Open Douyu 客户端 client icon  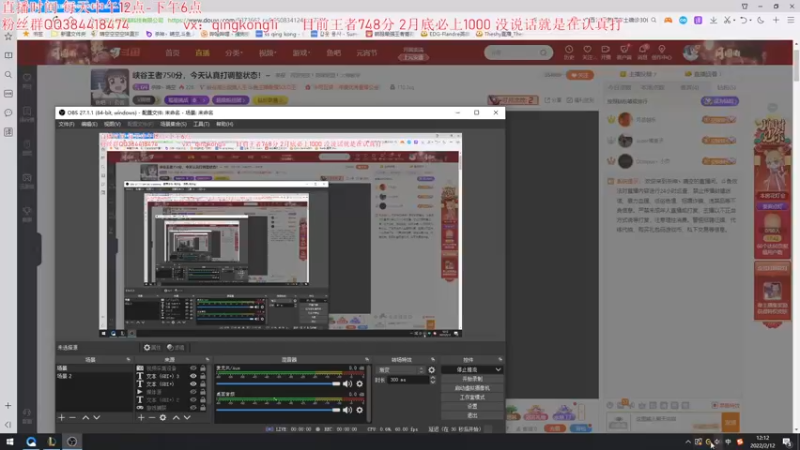pyautogui.click(x=624, y=52)
